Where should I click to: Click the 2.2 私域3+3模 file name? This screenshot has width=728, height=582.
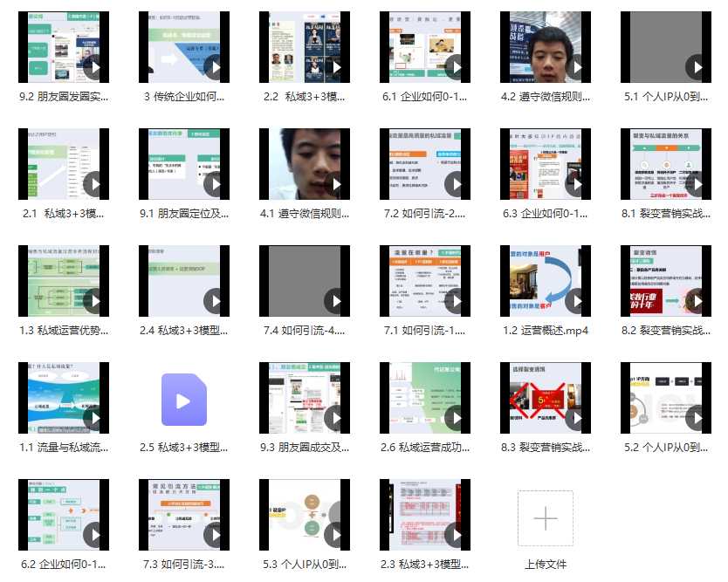[304, 96]
